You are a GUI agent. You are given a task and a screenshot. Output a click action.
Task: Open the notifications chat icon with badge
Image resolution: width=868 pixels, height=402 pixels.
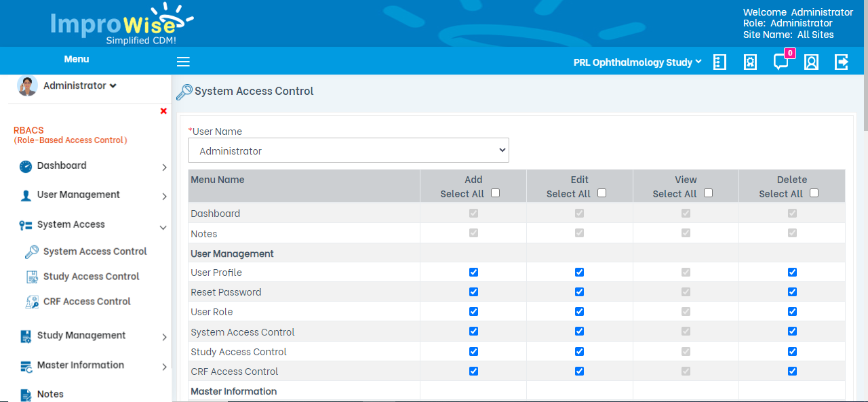click(780, 62)
